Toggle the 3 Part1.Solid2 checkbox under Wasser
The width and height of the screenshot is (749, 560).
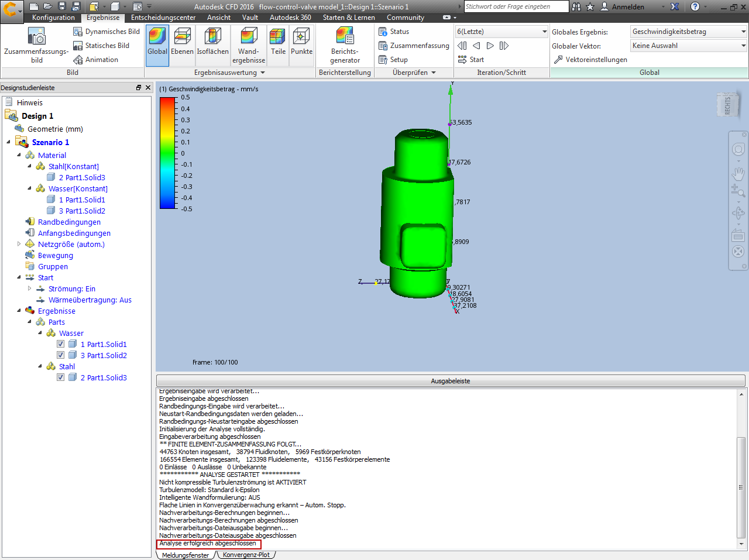point(61,355)
